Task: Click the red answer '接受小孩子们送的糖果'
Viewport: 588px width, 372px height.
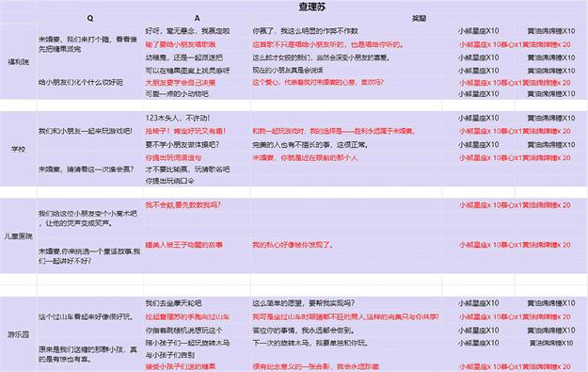Action: pos(181,366)
